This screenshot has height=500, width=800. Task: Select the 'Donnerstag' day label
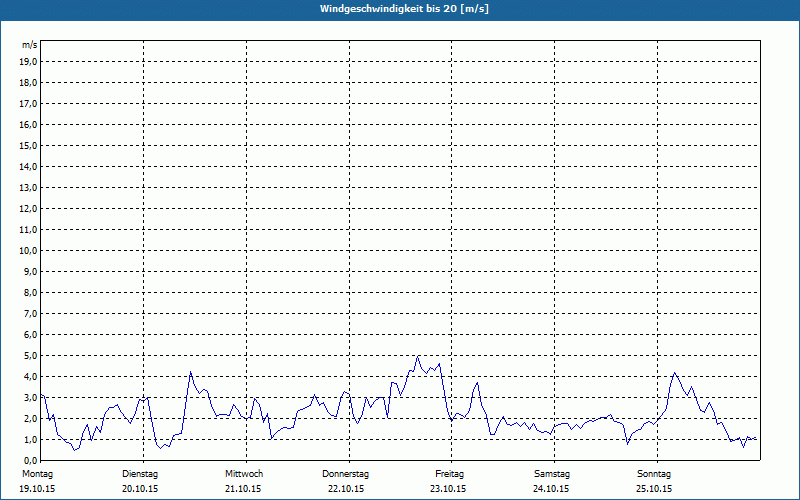(x=345, y=474)
